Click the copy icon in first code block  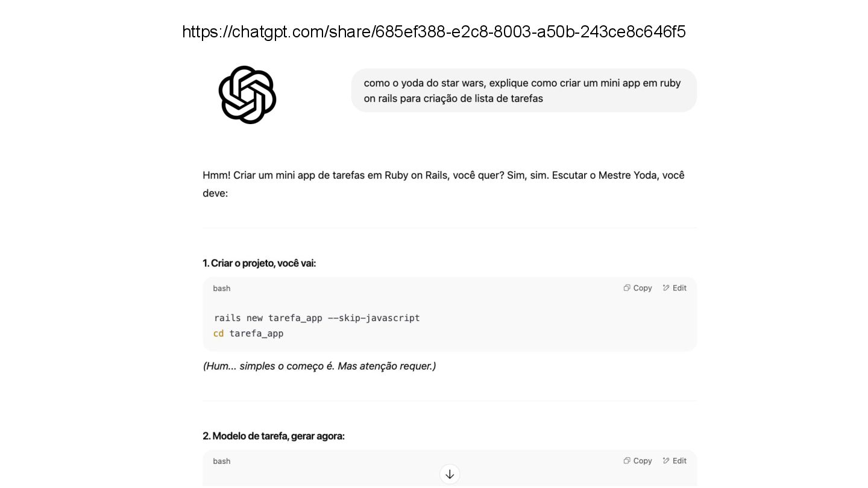[x=627, y=288]
